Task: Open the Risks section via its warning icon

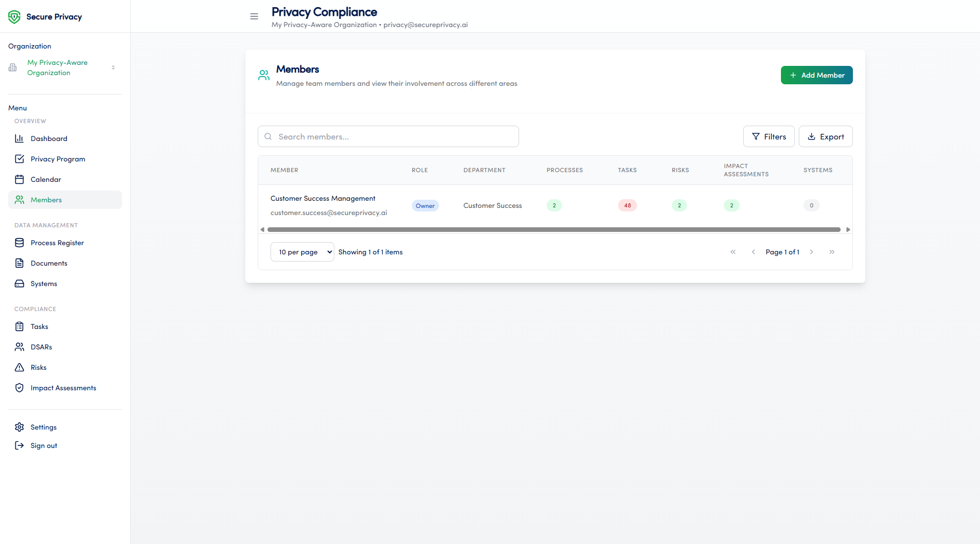Action: 19,367
